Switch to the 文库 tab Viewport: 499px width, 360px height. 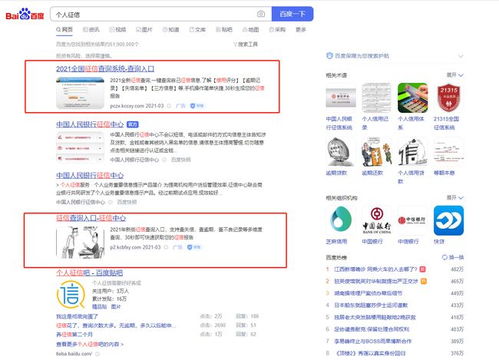197,30
